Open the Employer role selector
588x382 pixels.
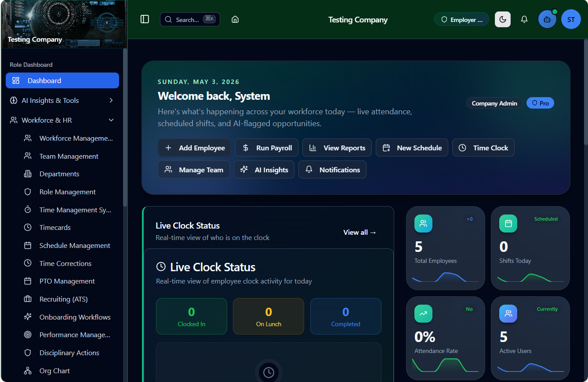pos(461,19)
